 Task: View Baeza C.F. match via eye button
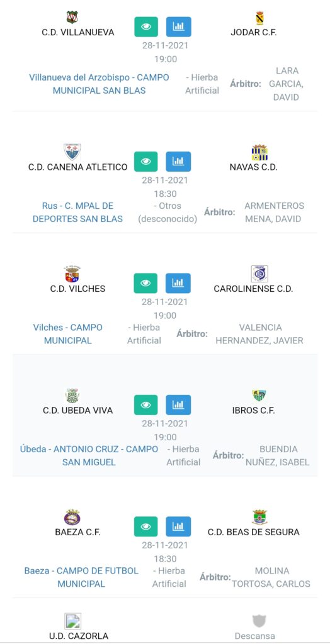click(146, 526)
